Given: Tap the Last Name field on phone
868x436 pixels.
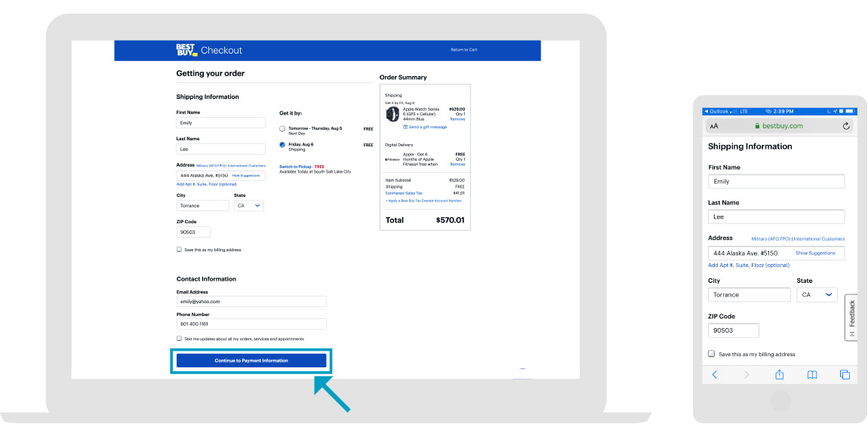Looking at the screenshot, I should [x=776, y=217].
